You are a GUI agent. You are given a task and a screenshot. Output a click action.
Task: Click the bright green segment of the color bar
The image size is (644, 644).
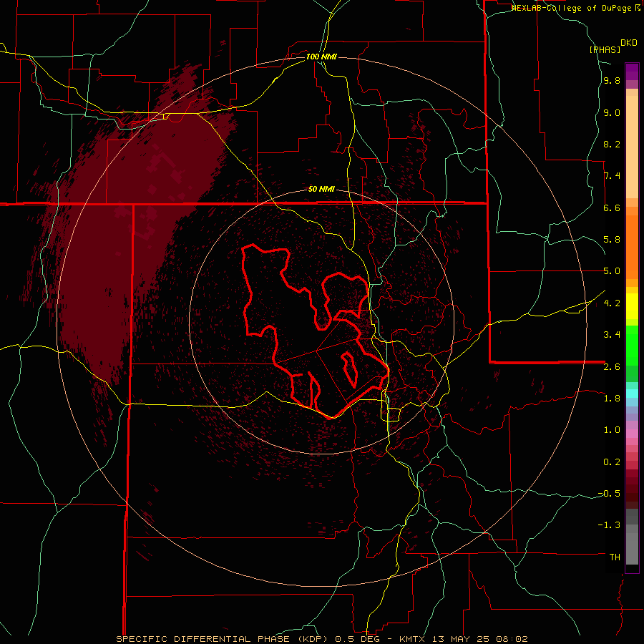point(632,345)
